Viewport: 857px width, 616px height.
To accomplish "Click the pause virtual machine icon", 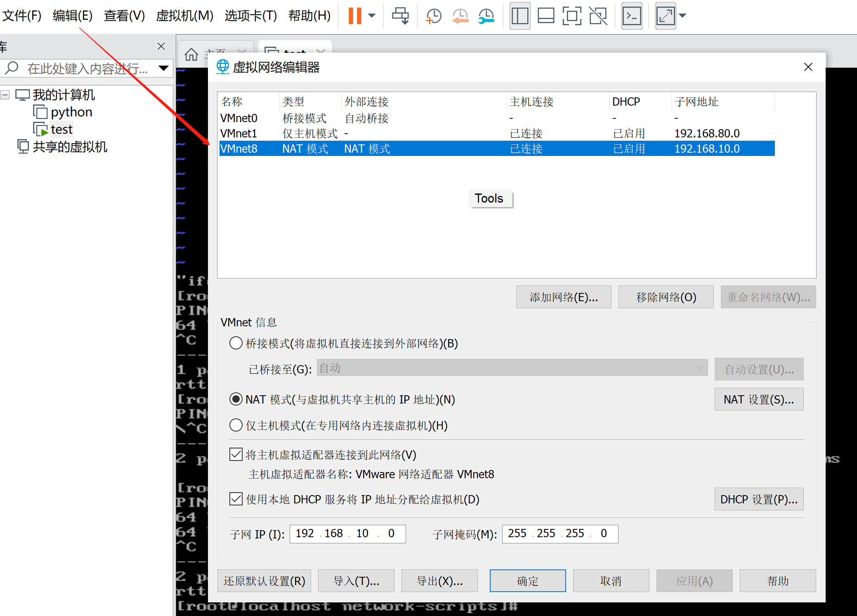I will [x=355, y=16].
